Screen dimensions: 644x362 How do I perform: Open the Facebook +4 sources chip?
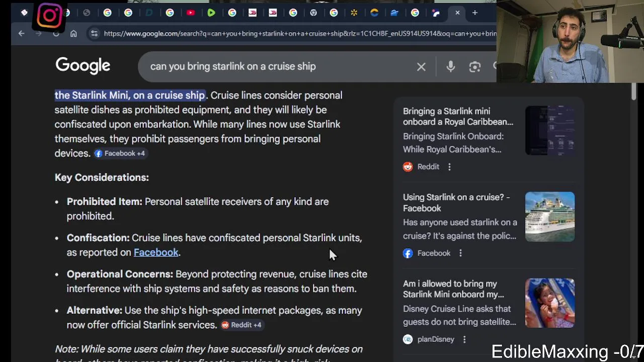coord(120,153)
